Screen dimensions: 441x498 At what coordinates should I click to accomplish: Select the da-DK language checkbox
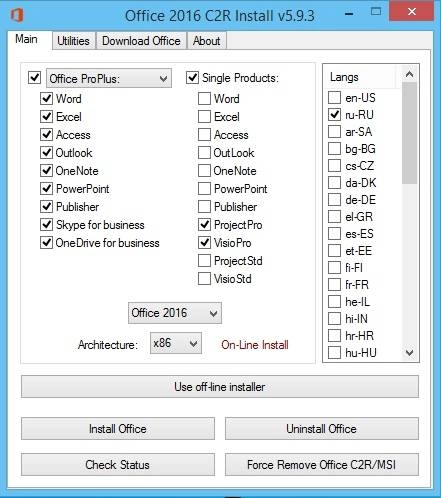334,183
